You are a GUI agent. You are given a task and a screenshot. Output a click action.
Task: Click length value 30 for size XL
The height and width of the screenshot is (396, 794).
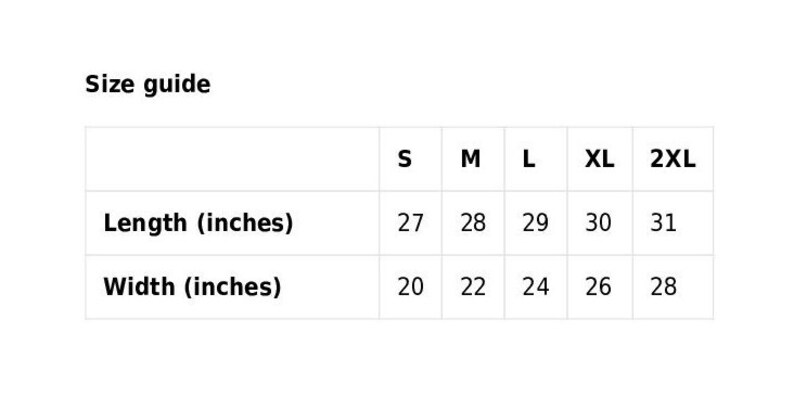(598, 223)
